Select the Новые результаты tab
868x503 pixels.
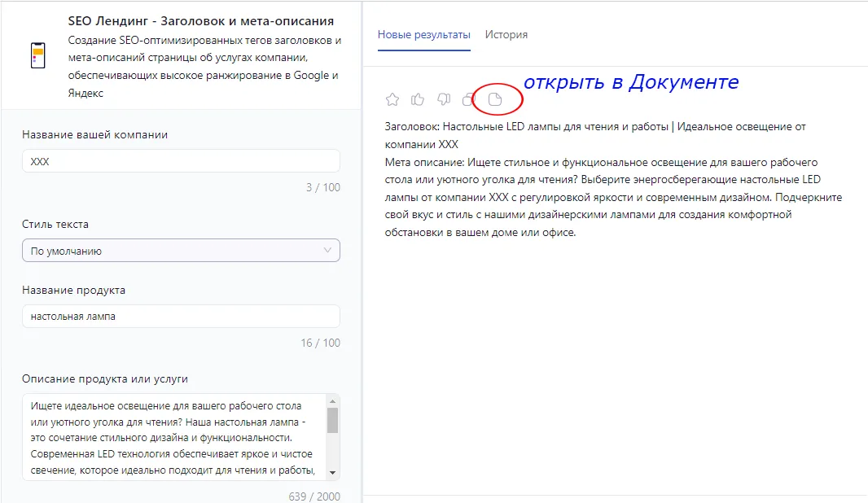(423, 35)
